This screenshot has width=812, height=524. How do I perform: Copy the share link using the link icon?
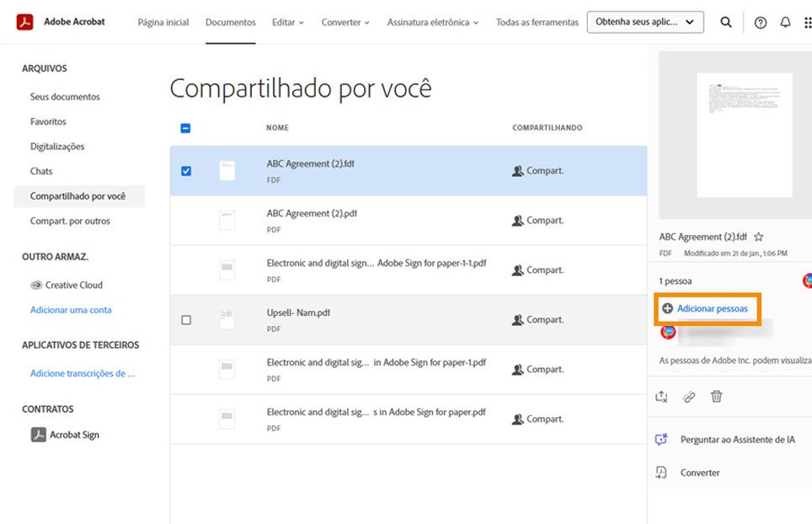[x=689, y=396]
